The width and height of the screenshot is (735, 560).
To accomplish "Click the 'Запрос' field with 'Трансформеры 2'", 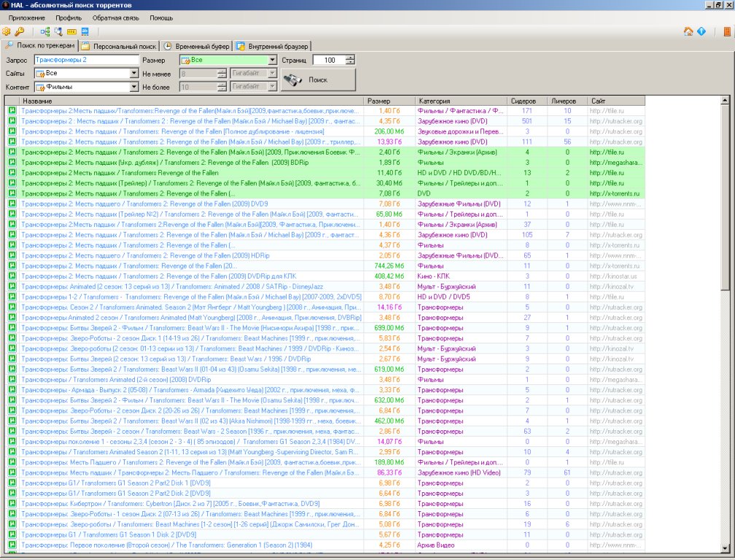I will pyautogui.click(x=87, y=60).
